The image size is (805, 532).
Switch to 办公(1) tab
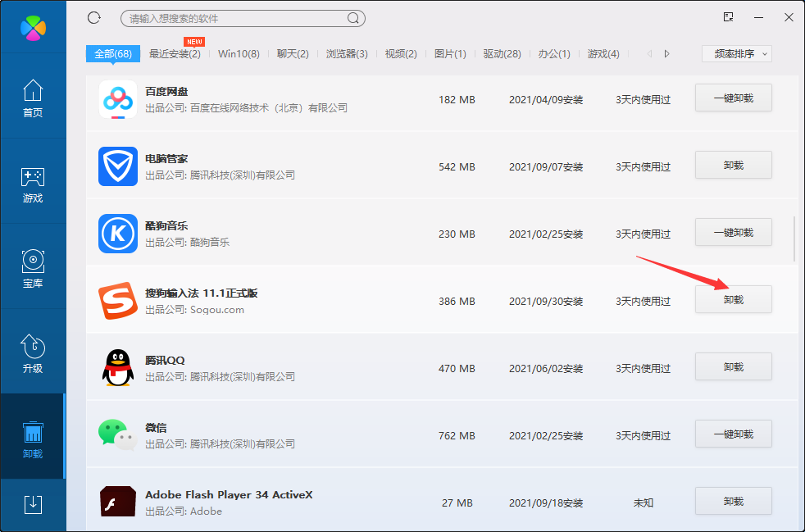554,54
